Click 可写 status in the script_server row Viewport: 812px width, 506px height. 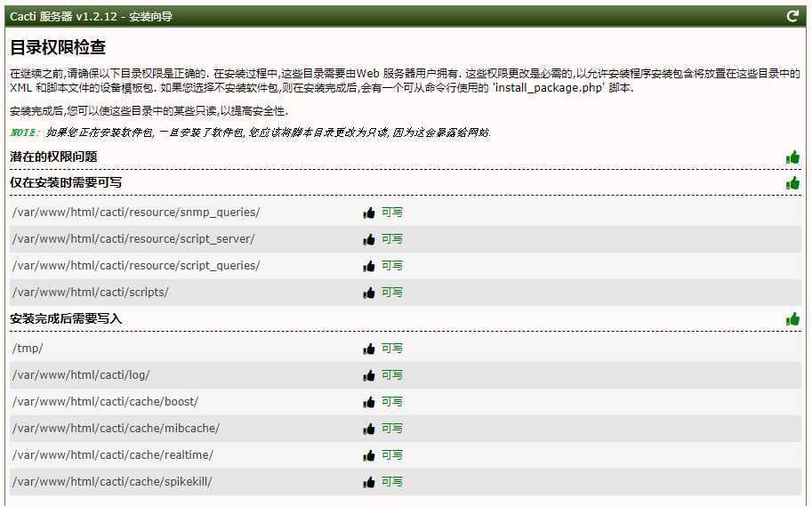tap(392, 239)
